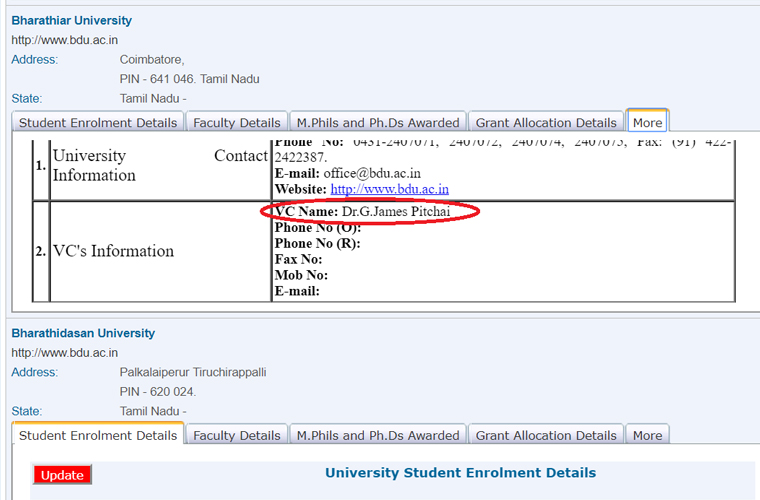The image size is (760, 500).
Task: Click the fax number 2422387 text
Action: tap(301, 157)
